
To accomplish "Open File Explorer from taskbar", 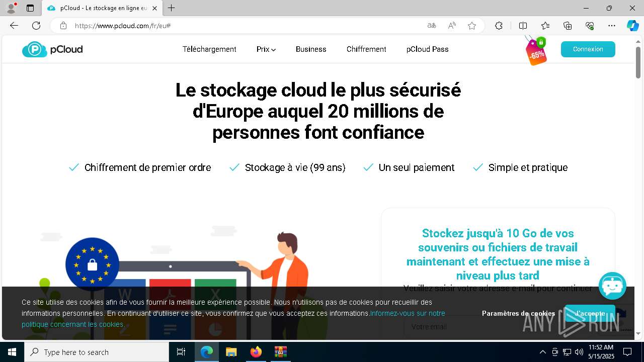I will [x=231, y=352].
